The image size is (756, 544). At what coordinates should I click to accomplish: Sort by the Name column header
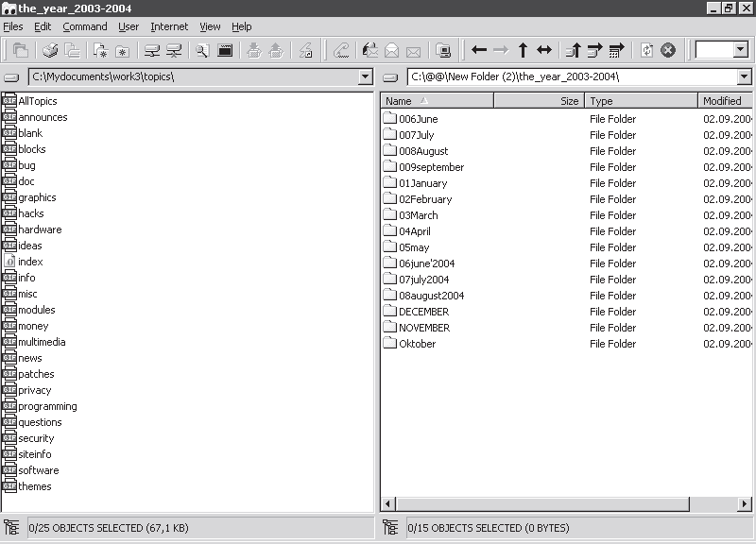click(x=437, y=101)
